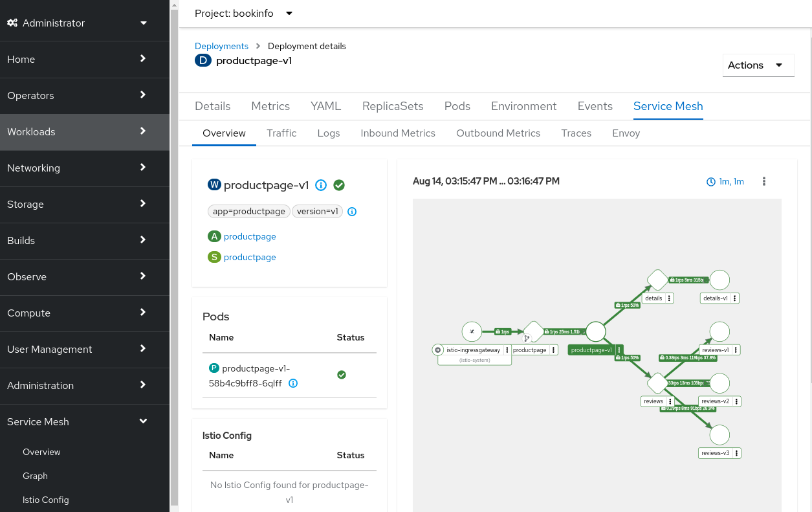Image resolution: width=812 pixels, height=512 pixels.
Task: Open kebab menu on reviews-v1 node
Action: click(736, 350)
